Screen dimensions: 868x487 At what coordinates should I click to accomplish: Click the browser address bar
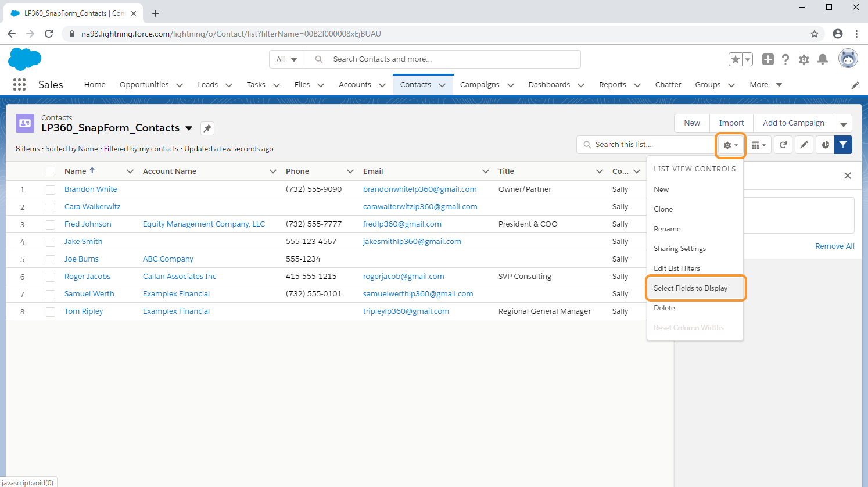[442, 34]
